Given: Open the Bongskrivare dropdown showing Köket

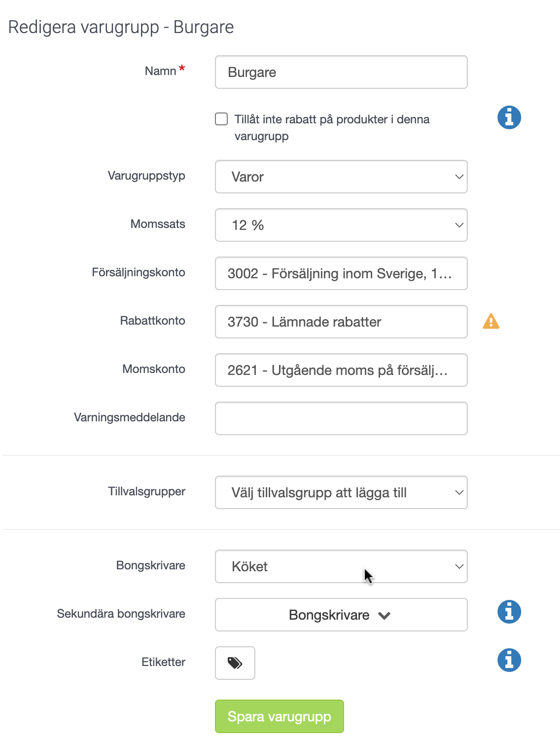Looking at the screenshot, I should pos(341,566).
